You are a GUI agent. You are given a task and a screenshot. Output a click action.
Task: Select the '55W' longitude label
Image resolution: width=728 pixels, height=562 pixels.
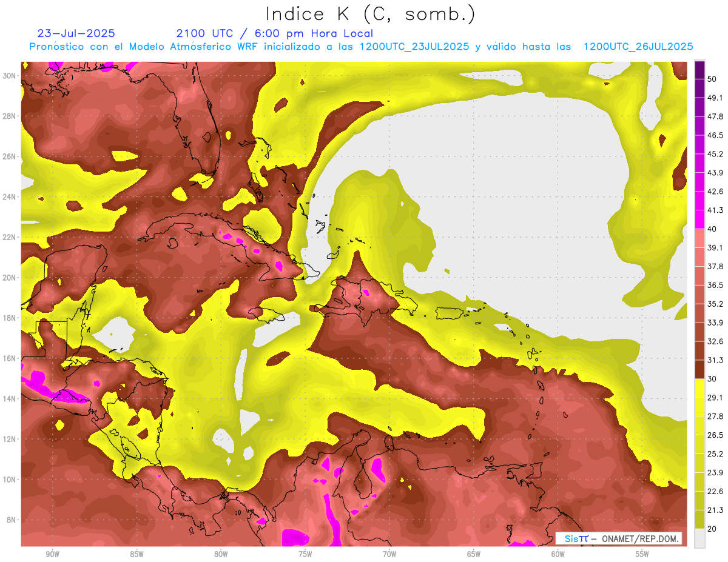click(x=642, y=554)
